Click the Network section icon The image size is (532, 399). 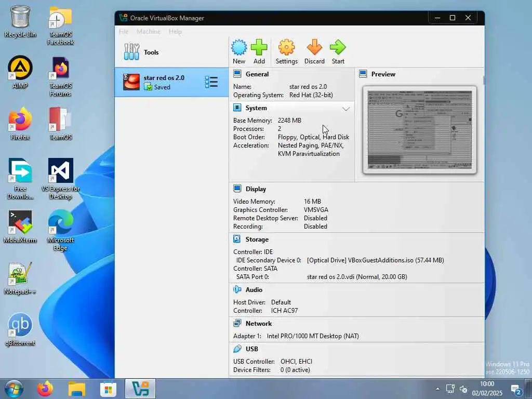[x=237, y=323]
